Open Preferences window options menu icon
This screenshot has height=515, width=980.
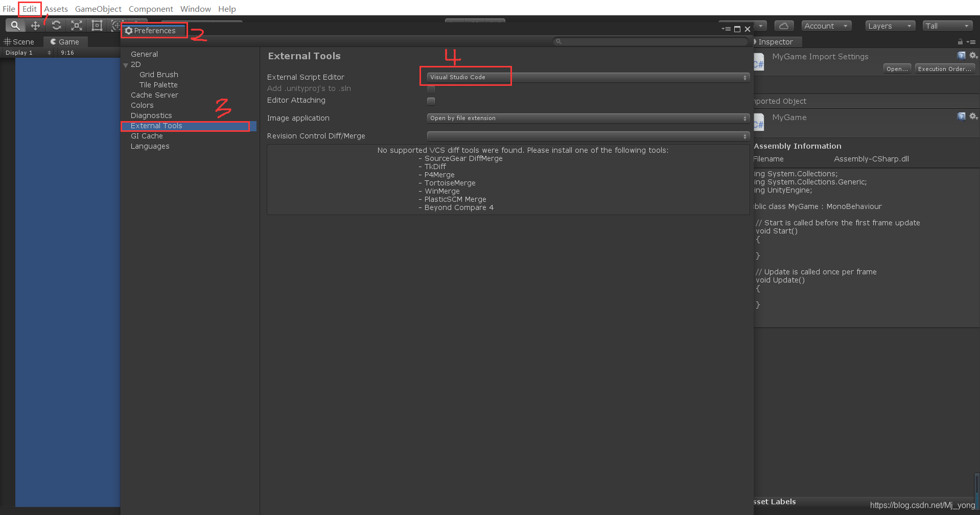pyautogui.click(x=726, y=29)
